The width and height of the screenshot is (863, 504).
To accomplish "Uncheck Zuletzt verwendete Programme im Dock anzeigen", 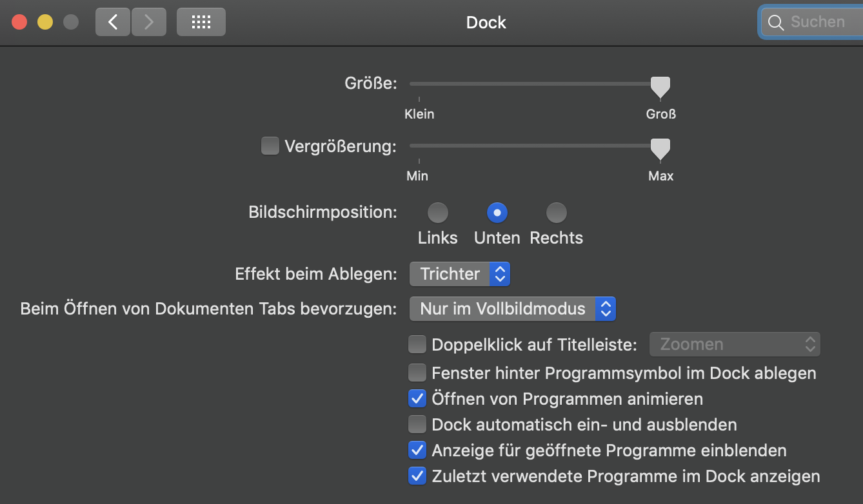I will point(417,476).
